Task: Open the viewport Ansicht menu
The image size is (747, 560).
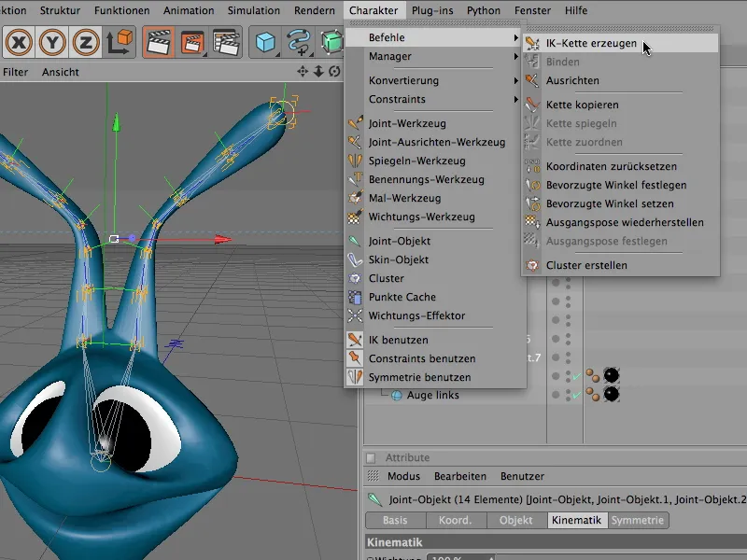Action: click(61, 72)
